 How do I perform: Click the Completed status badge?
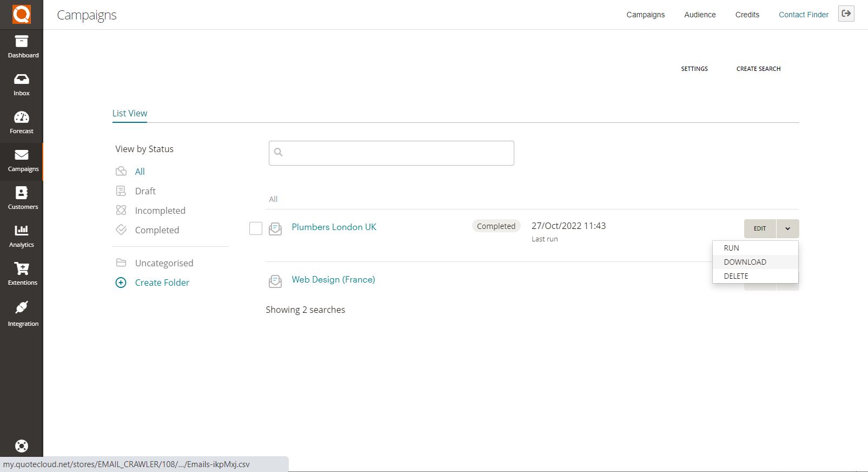(x=496, y=226)
